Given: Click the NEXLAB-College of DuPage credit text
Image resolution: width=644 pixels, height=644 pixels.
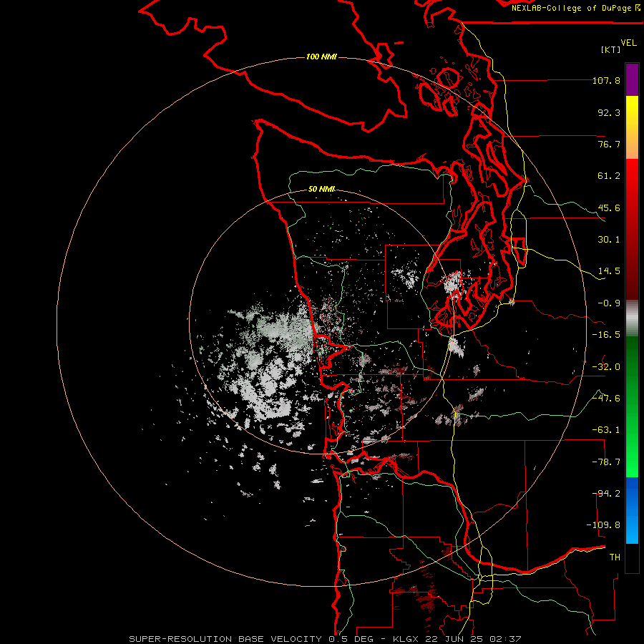Looking at the screenshot, I should click(x=575, y=8).
